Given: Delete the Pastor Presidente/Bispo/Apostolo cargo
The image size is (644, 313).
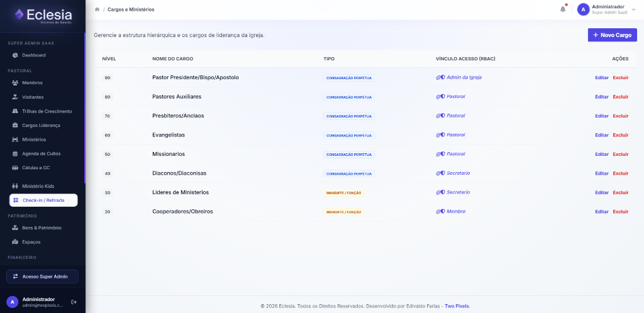Looking at the screenshot, I should (621, 77).
